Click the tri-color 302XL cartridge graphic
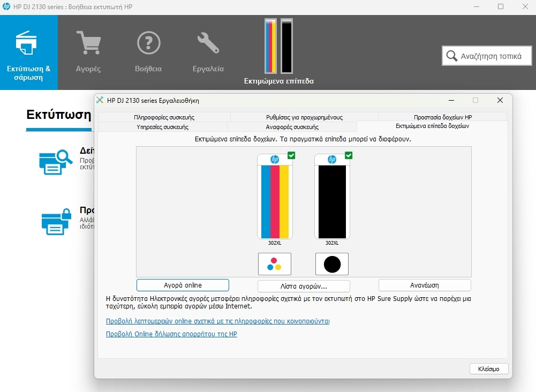The image size is (536, 392). [x=275, y=196]
